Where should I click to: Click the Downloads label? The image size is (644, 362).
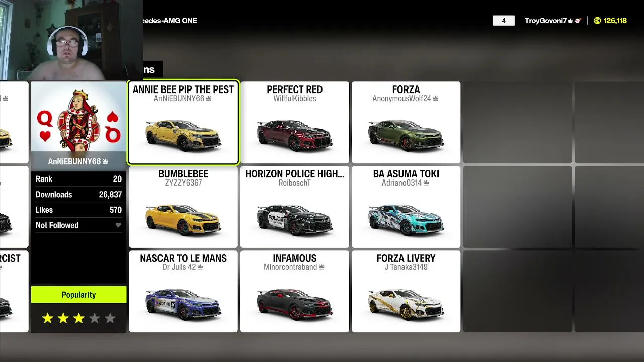click(54, 195)
